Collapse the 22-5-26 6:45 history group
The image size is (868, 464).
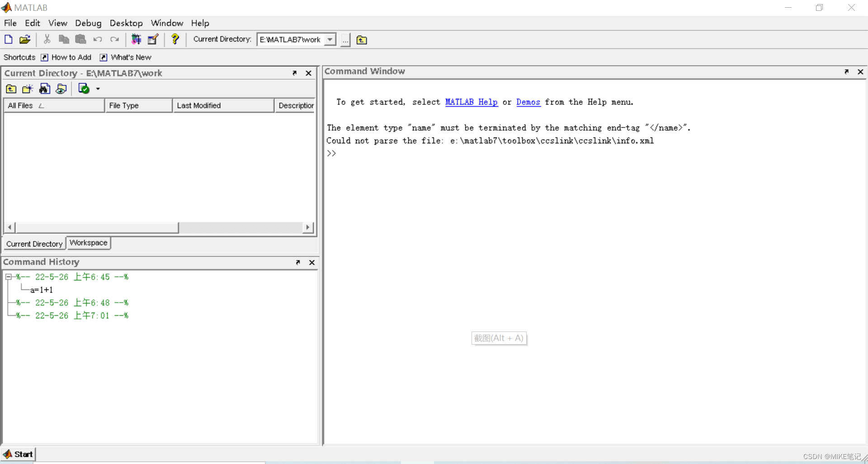point(9,277)
